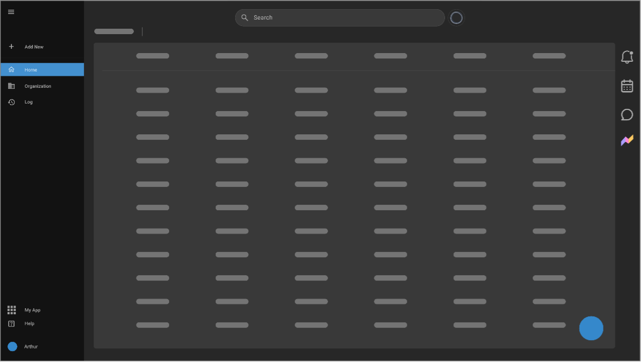
Task: Click the circular spinner beside search
Action: click(x=457, y=18)
